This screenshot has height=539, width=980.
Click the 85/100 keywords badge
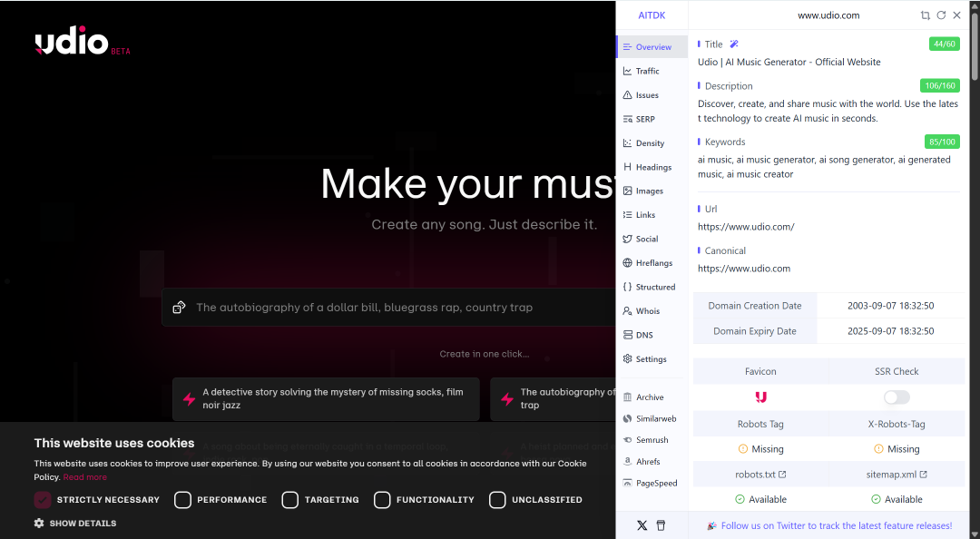[942, 142]
